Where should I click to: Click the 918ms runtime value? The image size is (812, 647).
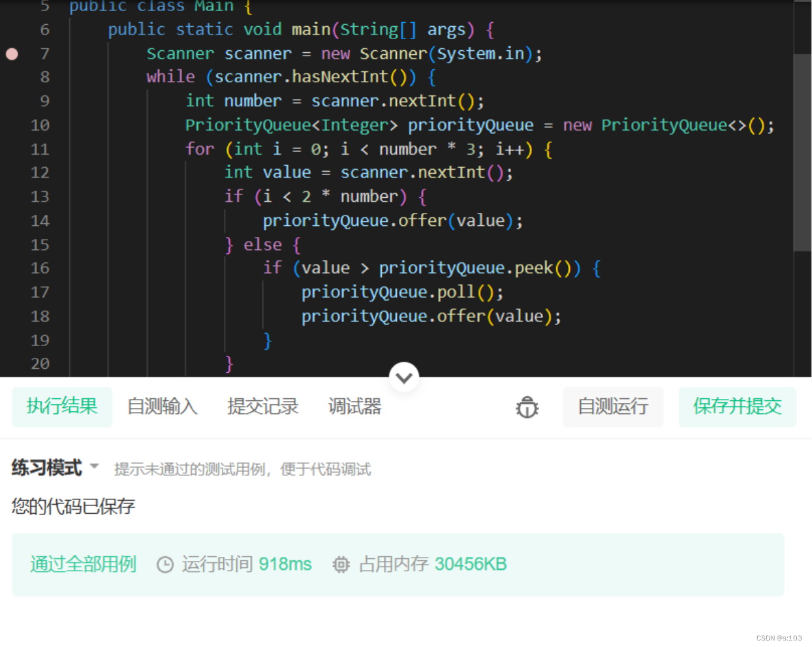[x=285, y=564]
